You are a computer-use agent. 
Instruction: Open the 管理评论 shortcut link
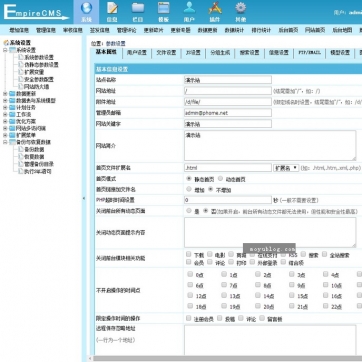point(126,30)
